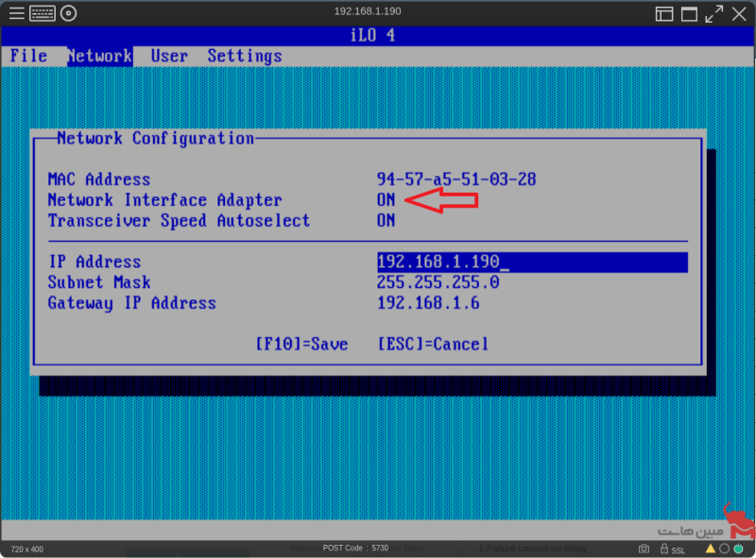Capture a screenshot with the camera icon
The height and width of the screenshot is (558, 756).
(644, 549)
